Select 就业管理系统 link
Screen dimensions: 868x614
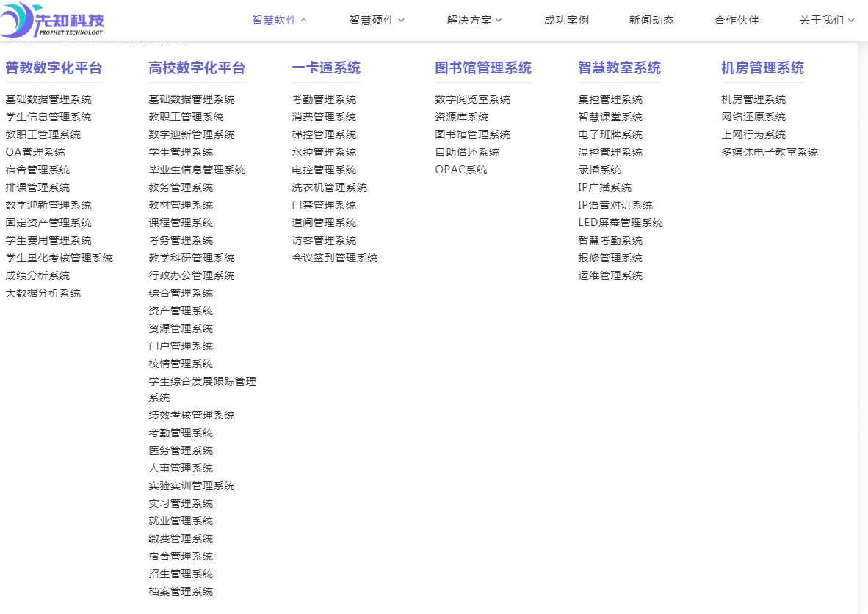coord(181,521)
